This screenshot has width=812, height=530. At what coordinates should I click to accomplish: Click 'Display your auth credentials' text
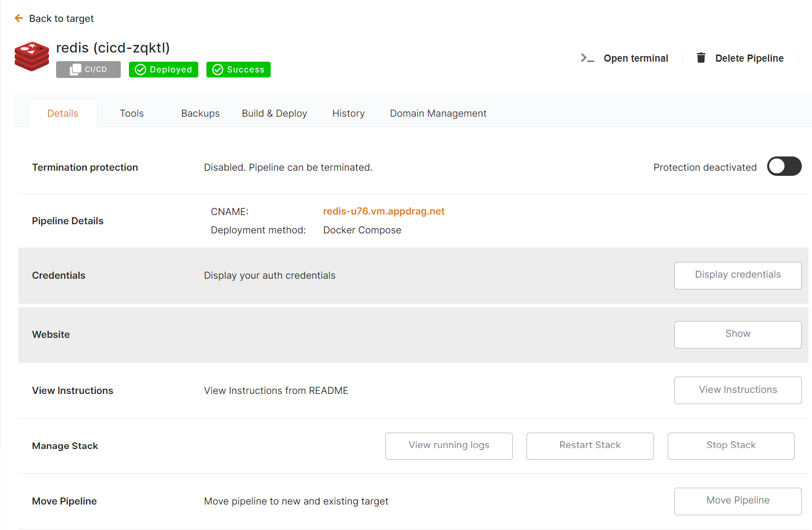tap(270, 275)
